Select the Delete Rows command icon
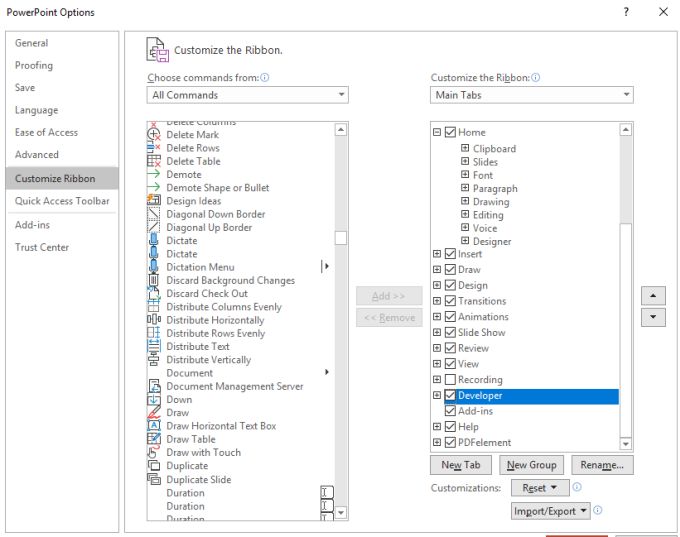Screen dimensions: 680x537 pyautogui.click(x=154, y=148)
